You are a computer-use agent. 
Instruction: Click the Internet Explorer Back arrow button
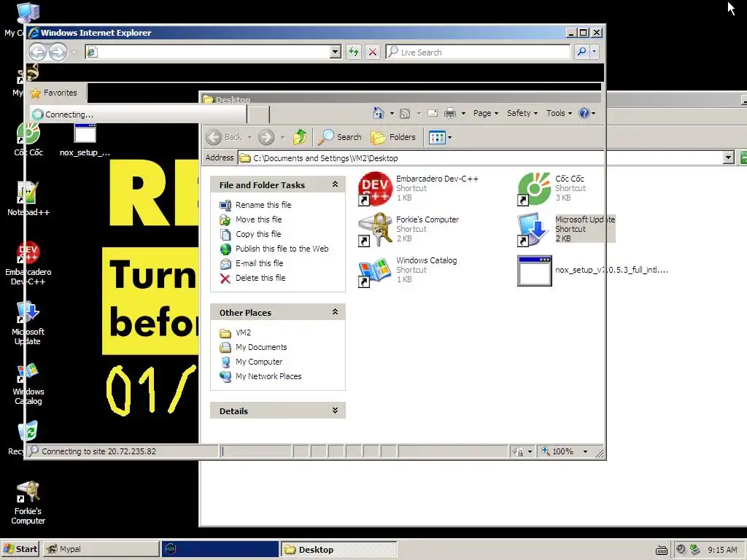tap(38, 52)
